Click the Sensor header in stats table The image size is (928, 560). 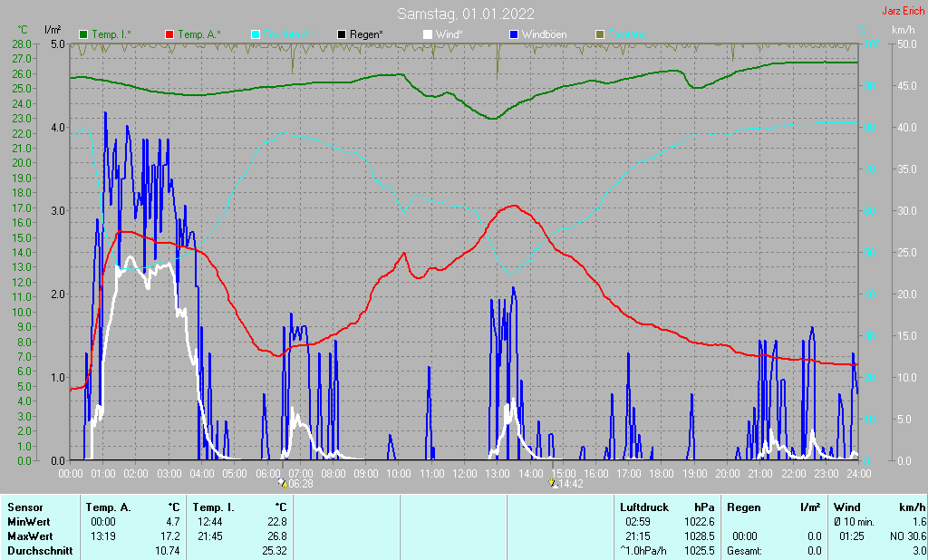coord(24,507)
